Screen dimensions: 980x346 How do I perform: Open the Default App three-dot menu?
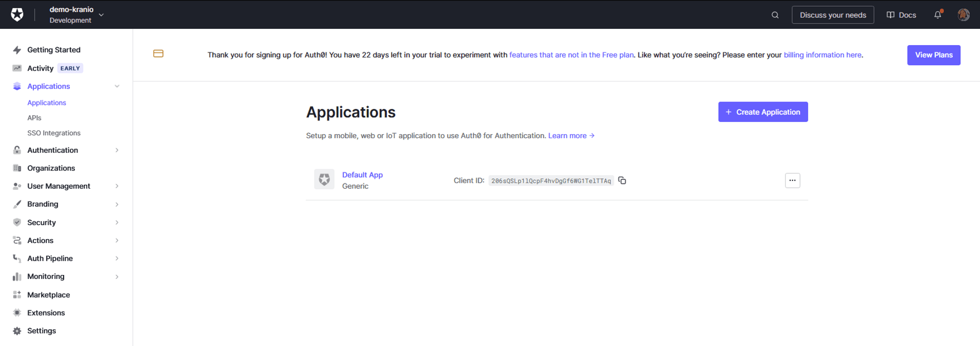coord(792,180)
